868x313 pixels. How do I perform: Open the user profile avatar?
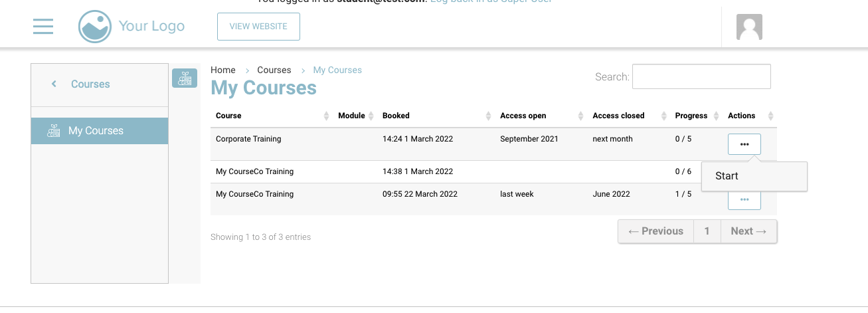749,27
